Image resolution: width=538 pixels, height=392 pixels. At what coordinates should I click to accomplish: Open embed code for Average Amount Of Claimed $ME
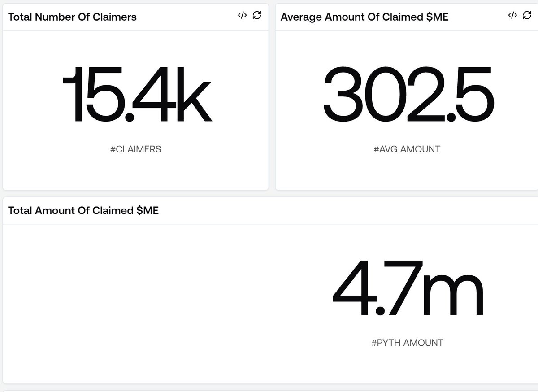512,16
